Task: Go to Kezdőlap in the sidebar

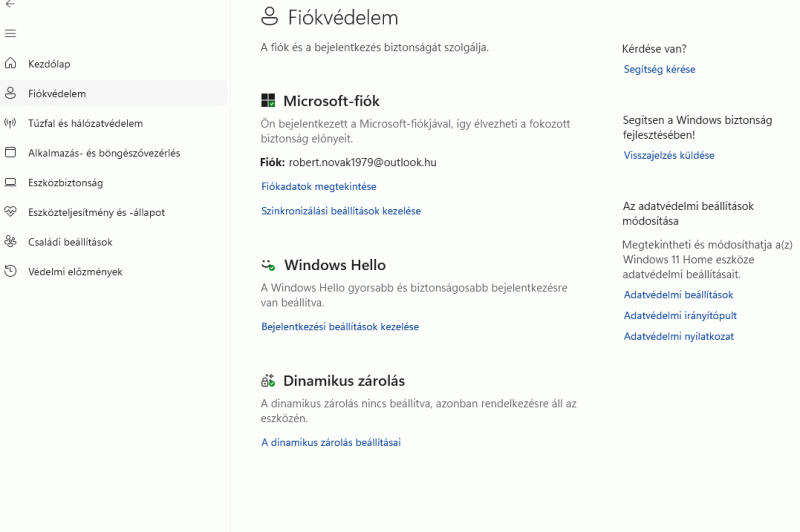Action: coord(49,64)
